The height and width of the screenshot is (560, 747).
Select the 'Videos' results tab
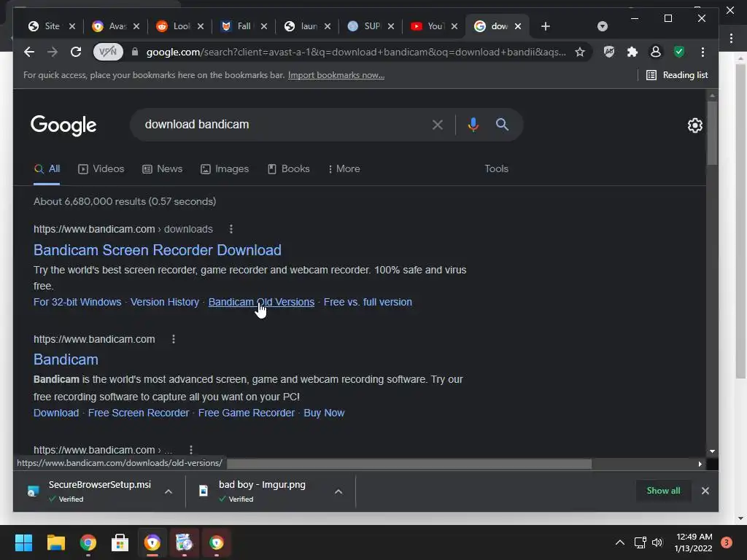tap(101, 169)
